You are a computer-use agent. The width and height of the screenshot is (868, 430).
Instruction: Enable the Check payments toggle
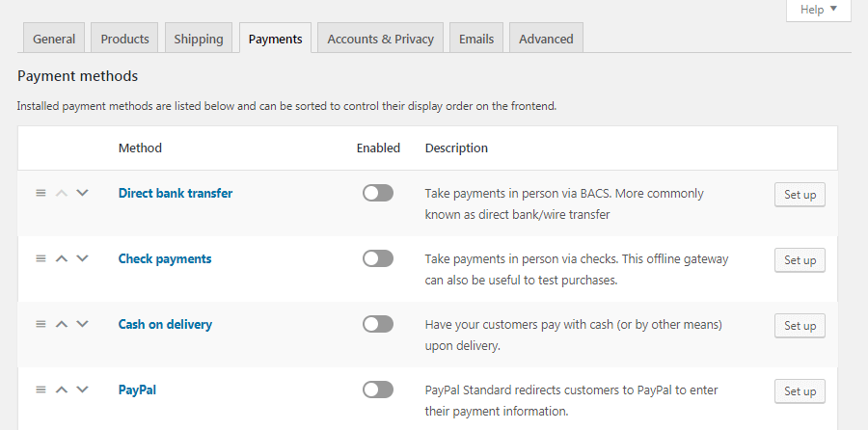(378, 258)
